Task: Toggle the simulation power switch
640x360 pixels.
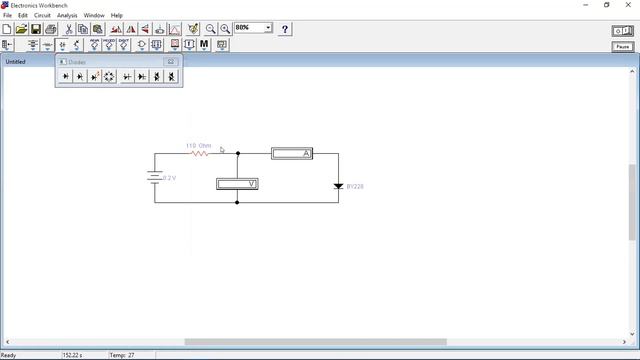Action: click(x=622, y=31)
